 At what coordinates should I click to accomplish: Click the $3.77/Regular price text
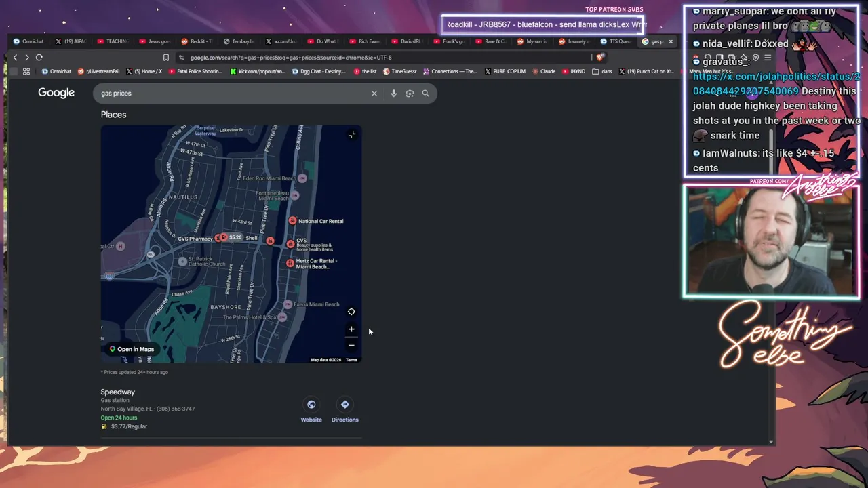[129, 426]
